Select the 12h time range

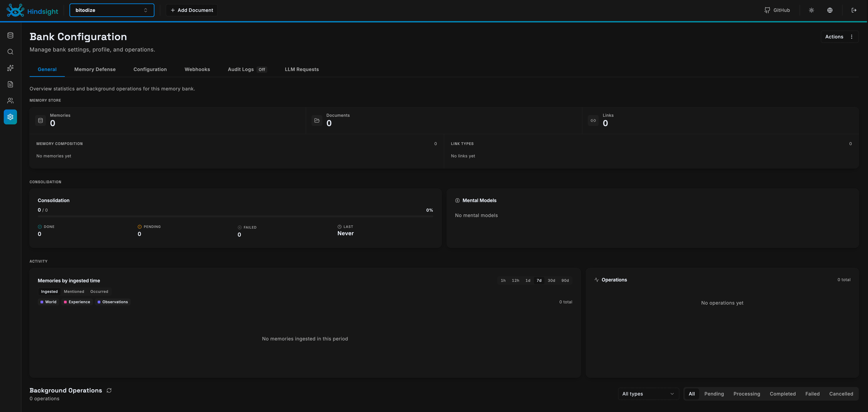515,280
